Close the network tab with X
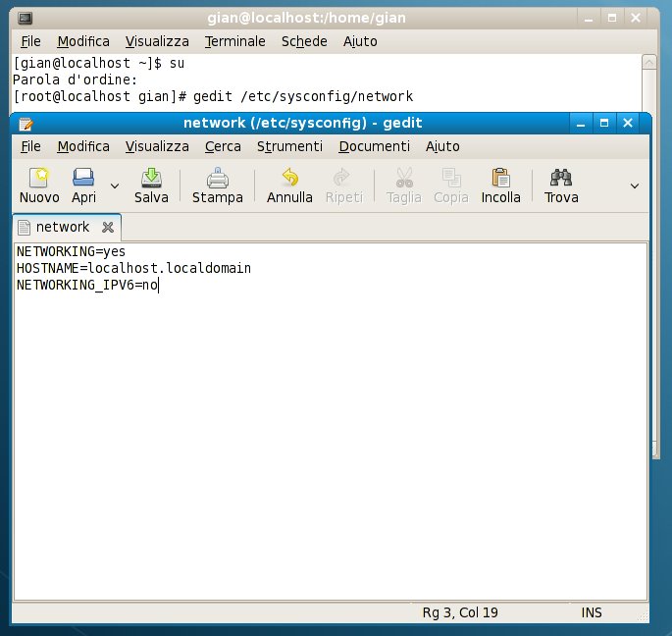 (x=108, y=227)
